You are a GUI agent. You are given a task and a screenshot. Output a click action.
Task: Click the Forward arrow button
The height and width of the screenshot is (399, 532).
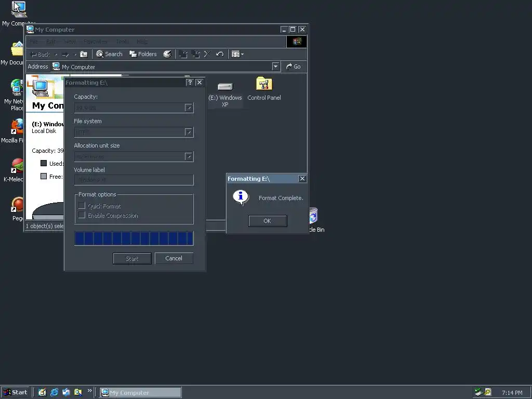pos(65,54)
